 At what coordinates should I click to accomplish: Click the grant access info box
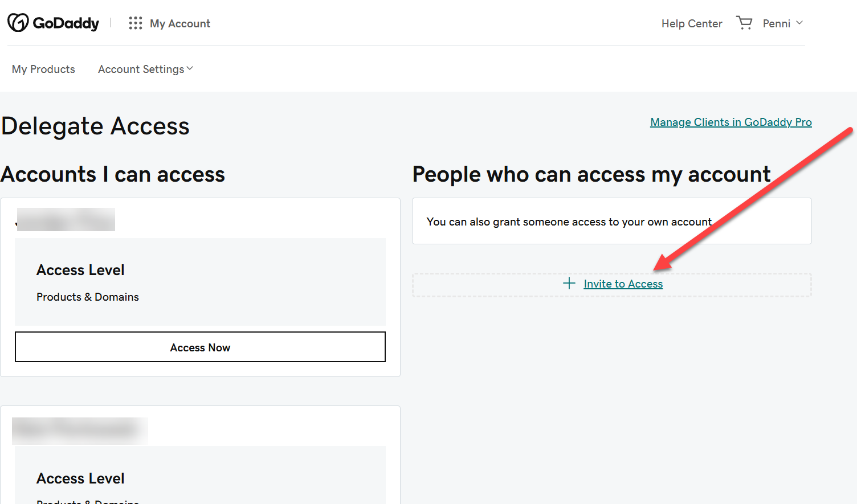point(611,222)
